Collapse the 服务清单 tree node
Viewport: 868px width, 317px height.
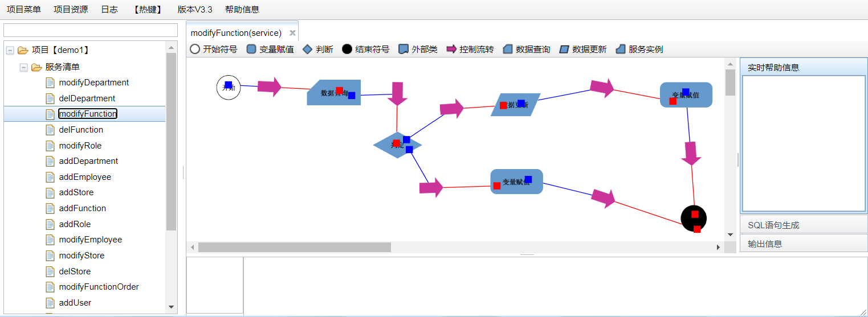tap(23, 67)
